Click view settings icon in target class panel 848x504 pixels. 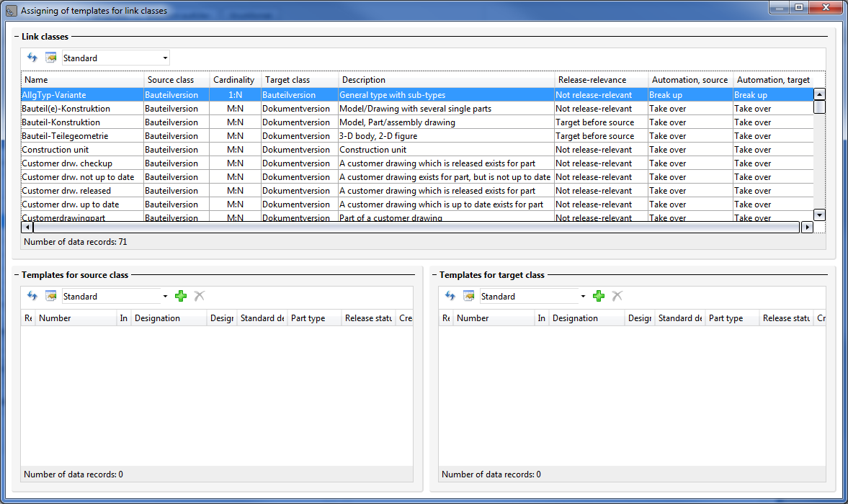(x=468, y=296)
